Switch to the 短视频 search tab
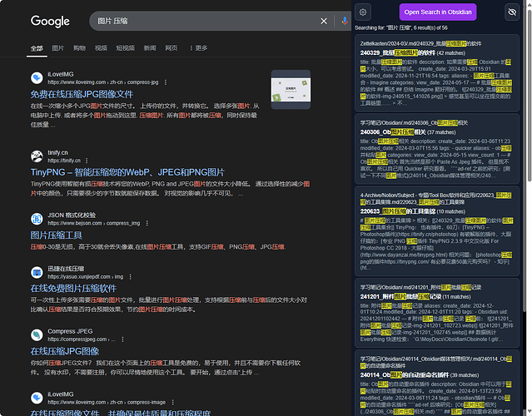Viewport: 532px width, 416px height. [125, 48]
